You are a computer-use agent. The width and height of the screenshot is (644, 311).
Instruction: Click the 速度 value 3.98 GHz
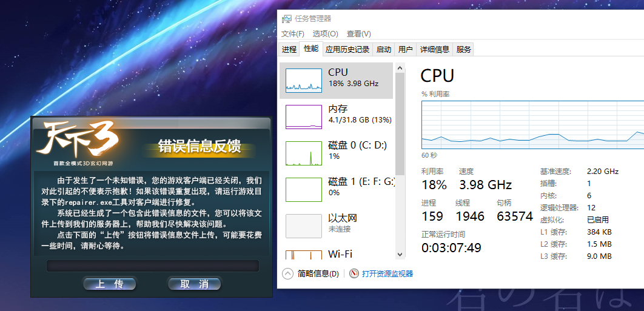coord(486,184)
